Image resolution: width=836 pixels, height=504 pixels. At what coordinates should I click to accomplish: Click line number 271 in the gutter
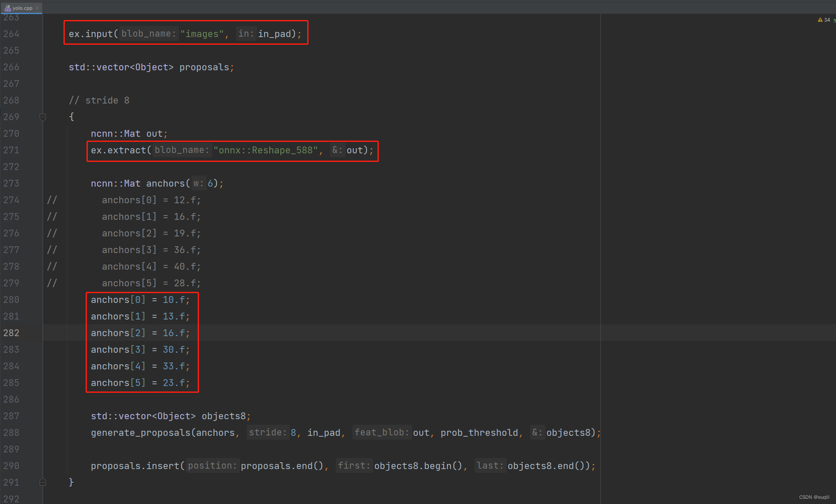click(x=12, y=150)
